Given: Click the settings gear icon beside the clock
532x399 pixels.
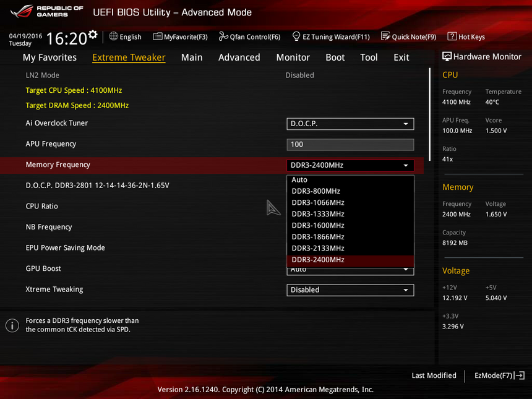Looking at the screenshot, I should pyautogui.click(x=93, y=34).
